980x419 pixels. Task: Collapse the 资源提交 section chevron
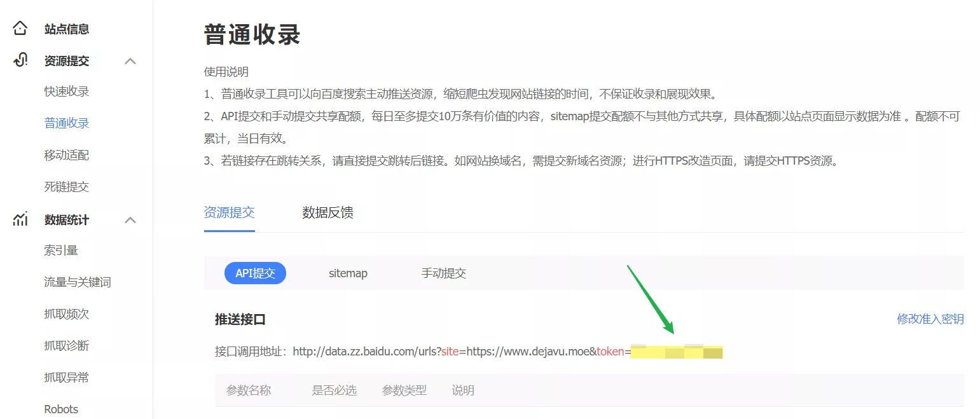tap(130, 61)
